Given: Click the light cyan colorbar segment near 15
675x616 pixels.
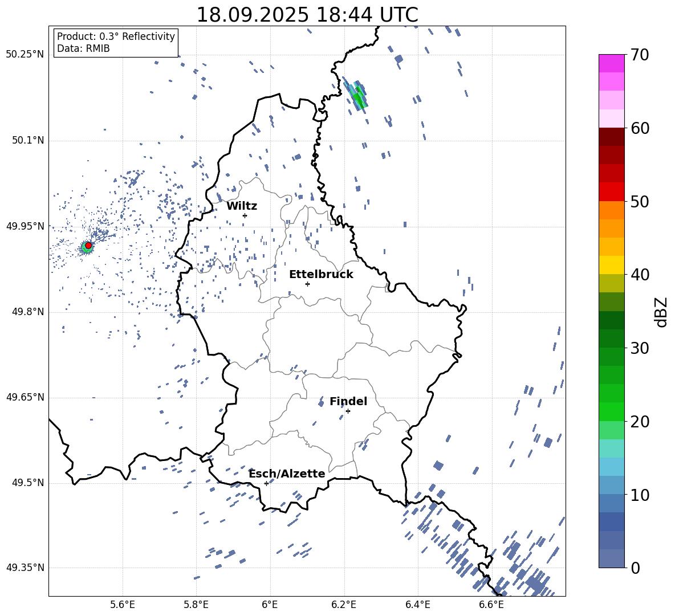Looking at the screenshot, I should [611, 448].
